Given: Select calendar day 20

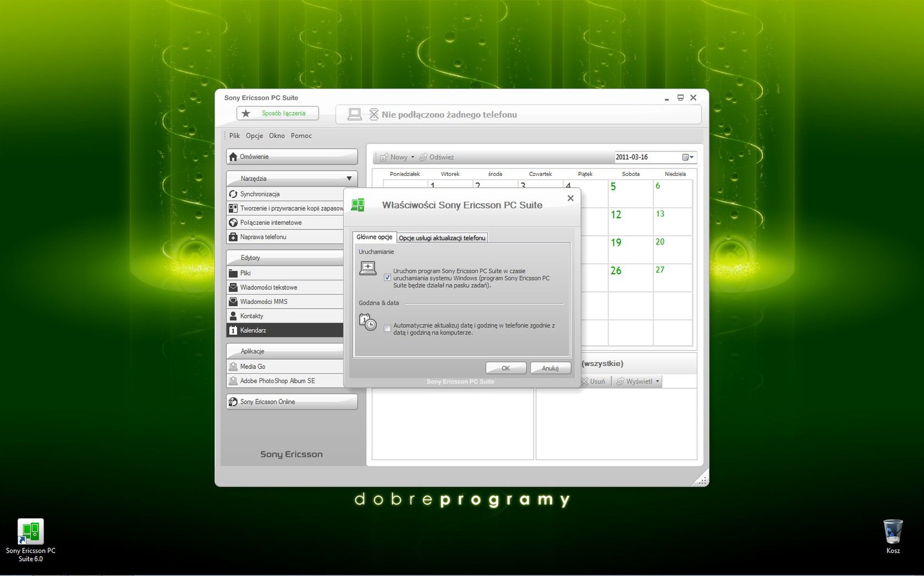Looking at the screenshot, I should (x=673, y=250).
